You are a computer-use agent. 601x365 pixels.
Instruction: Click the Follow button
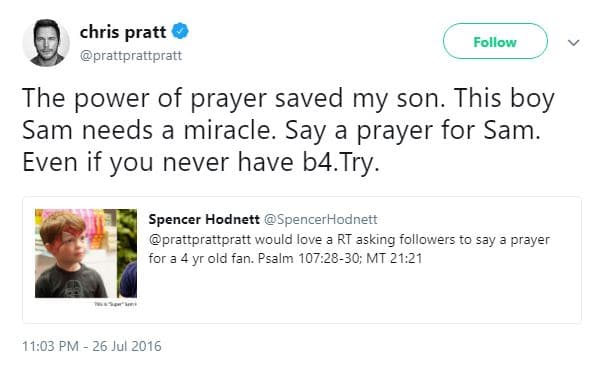[495, 41]
